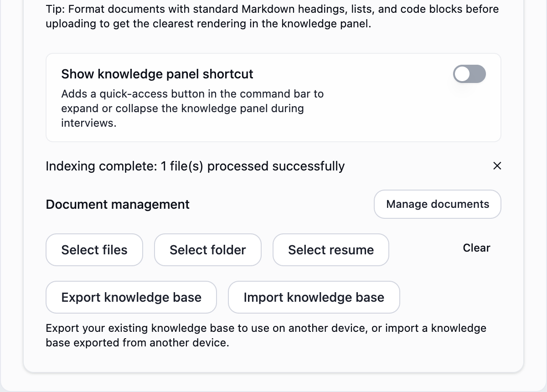547x392 pixels.
Task: Click the Show knowledge panel shortcut title
Action: pos(157,74)
